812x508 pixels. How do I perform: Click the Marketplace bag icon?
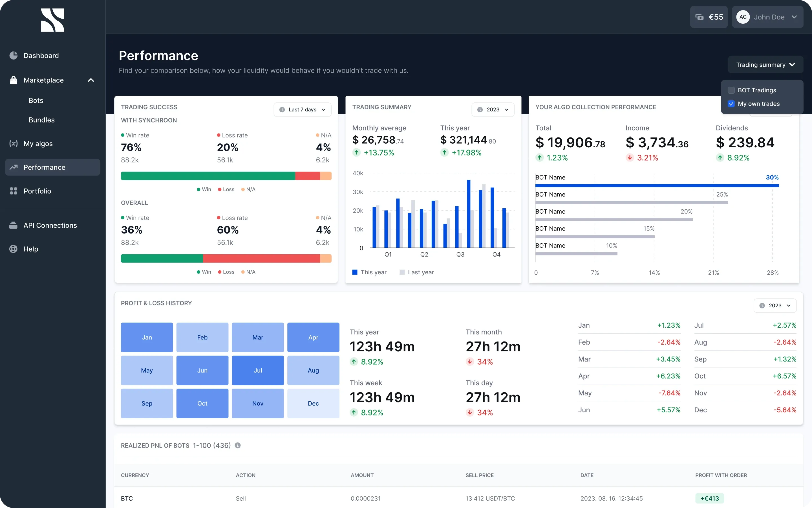pyautogui.click(x=14, y=80)
